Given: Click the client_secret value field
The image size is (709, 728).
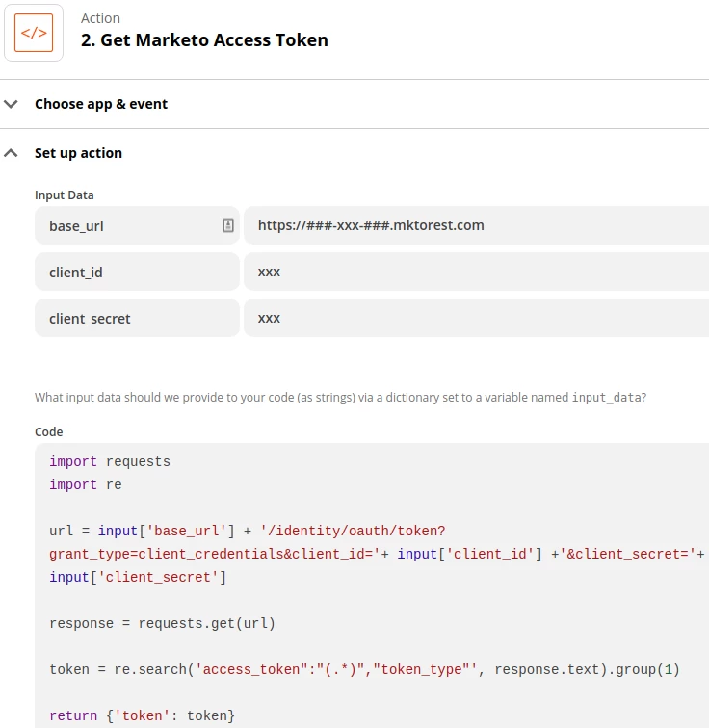Looking at the screenshot, I should (x=477, y=318).
